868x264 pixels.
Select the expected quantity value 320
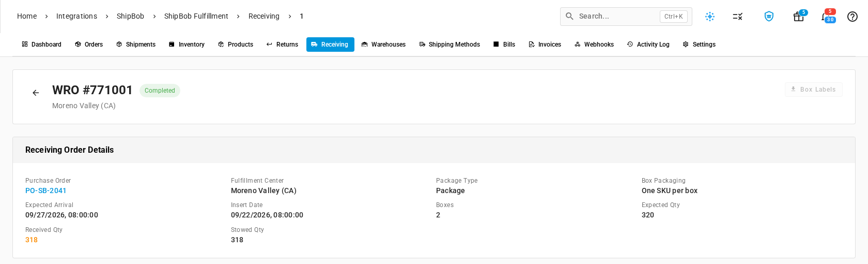tap(648, 215)
